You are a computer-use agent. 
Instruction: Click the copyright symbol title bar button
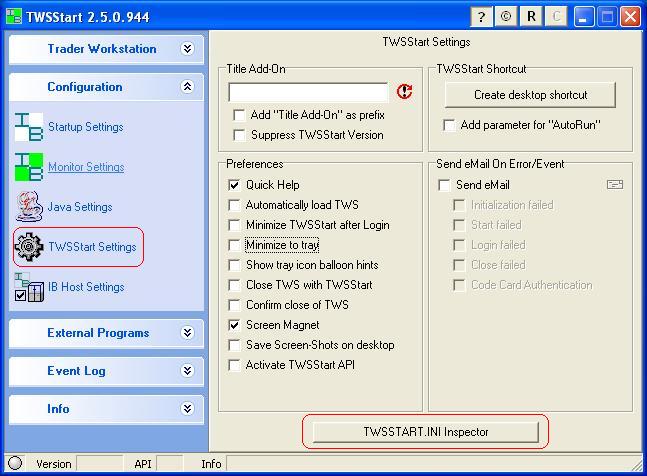click(506, 17)
